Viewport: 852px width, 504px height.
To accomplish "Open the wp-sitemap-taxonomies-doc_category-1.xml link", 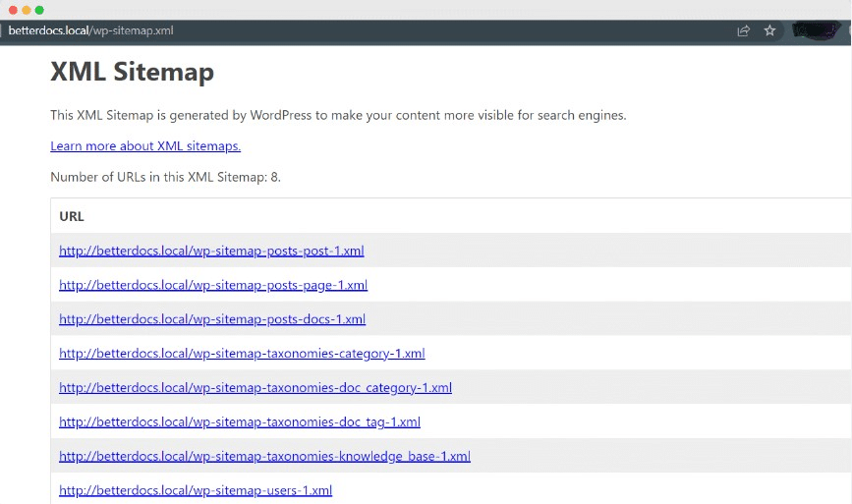I will click(256, 388).
